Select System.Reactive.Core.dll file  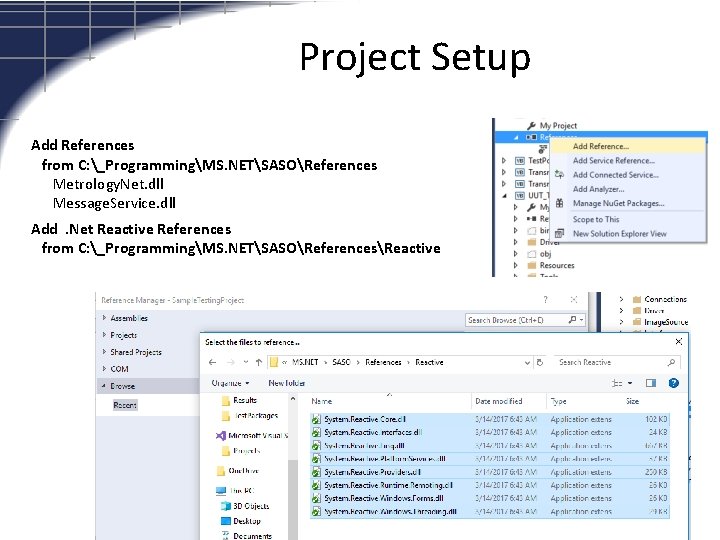[x=490, y=419]
